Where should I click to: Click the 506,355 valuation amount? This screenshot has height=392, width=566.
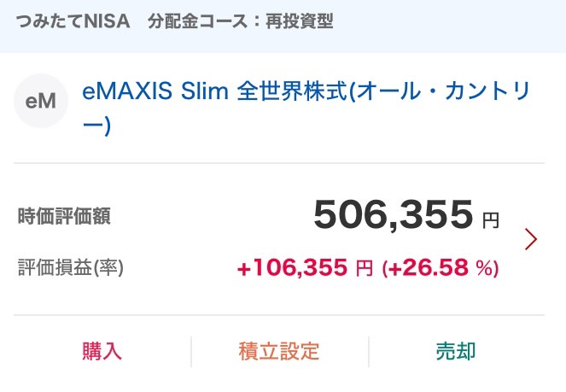(x=393, y=214)
